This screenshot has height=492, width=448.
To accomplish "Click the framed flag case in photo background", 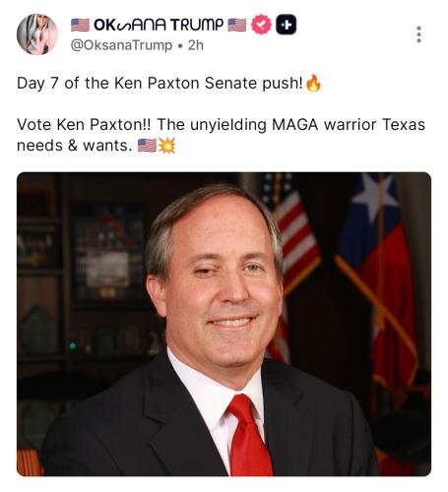I will [x=105, y=253].
